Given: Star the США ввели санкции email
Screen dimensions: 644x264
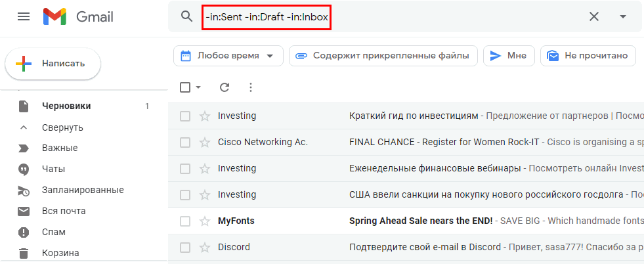Looking at the screenshot, I should click(204, 195).
